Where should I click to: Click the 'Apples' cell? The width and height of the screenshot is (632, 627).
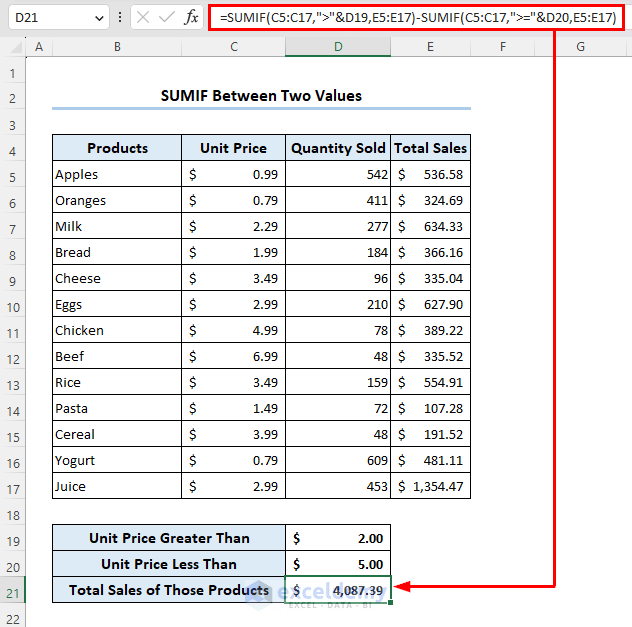[117, 174]
